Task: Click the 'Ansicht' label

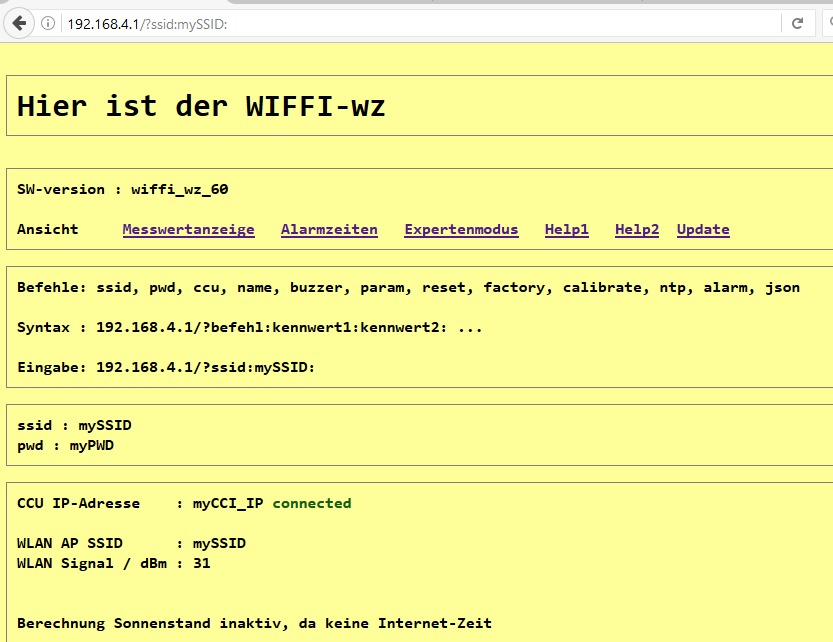Action: [48, 229]
